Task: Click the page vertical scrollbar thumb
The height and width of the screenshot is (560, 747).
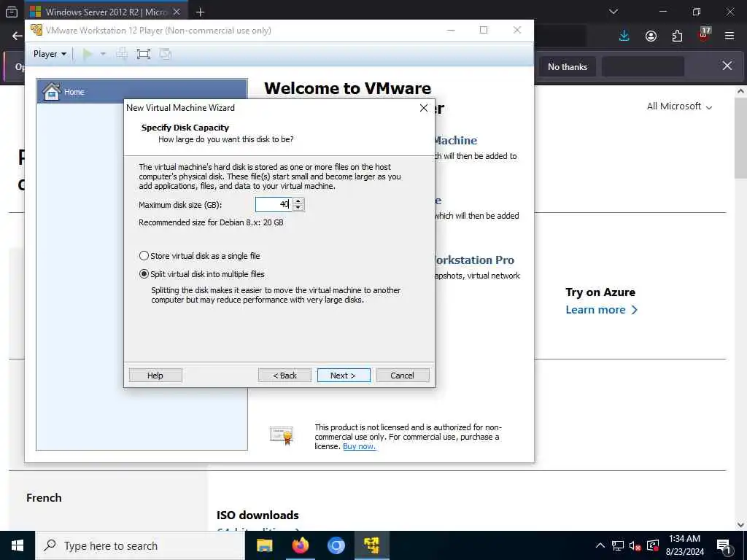Action: coord(740,138)
